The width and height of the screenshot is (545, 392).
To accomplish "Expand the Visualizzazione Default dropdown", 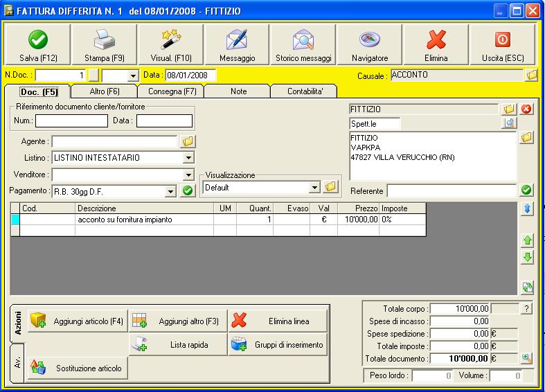I will (314, 187).
